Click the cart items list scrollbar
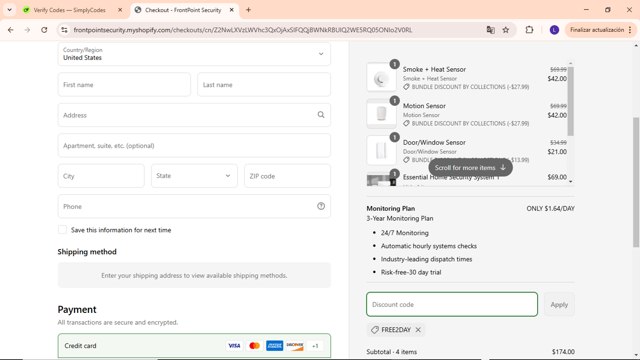 pyautogui.click(x=571, y=101)
